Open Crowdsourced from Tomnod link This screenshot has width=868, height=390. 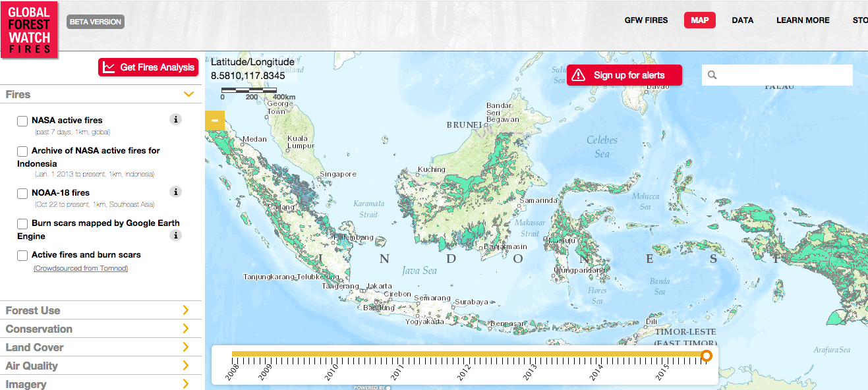tap(81, 268)
